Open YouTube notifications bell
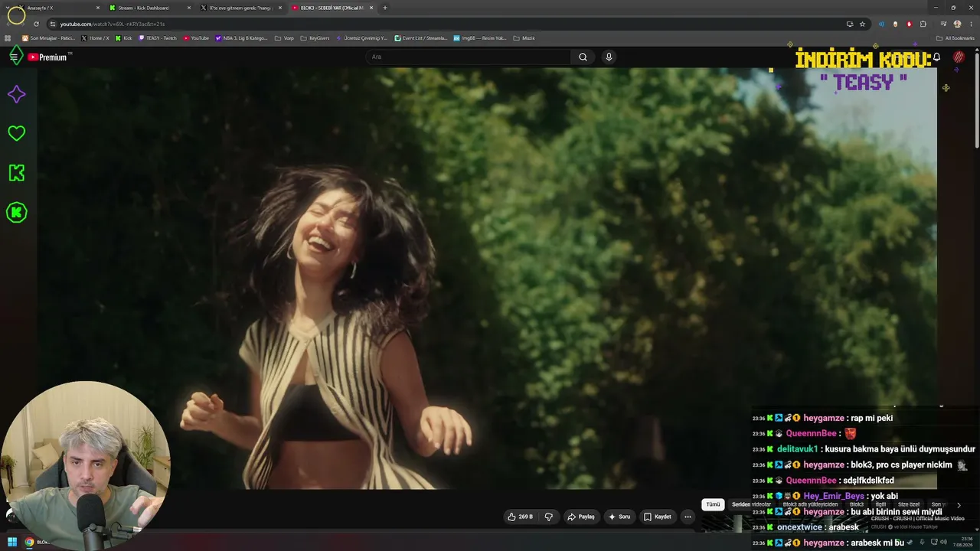This screenshot has height=551, width=980. (936, 57)
